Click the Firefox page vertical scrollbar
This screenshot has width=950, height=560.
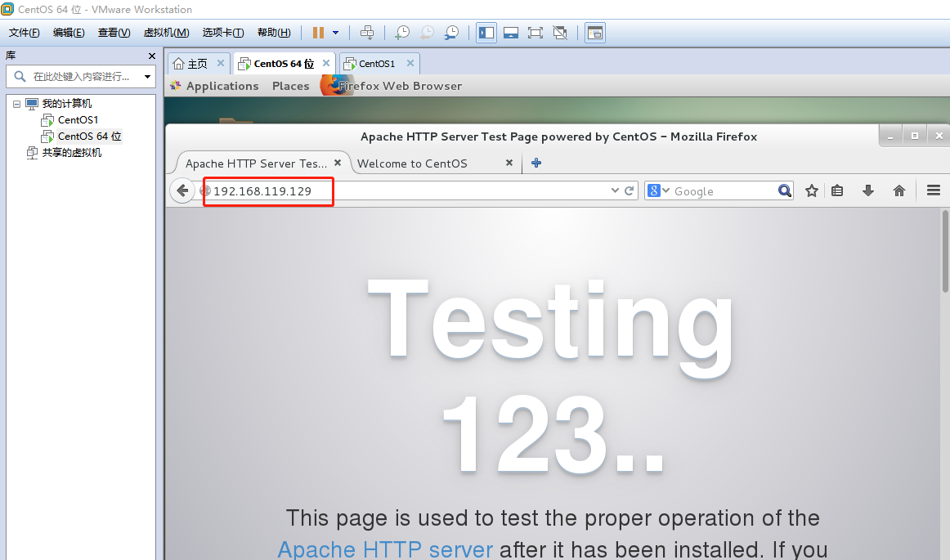[945, 251]
